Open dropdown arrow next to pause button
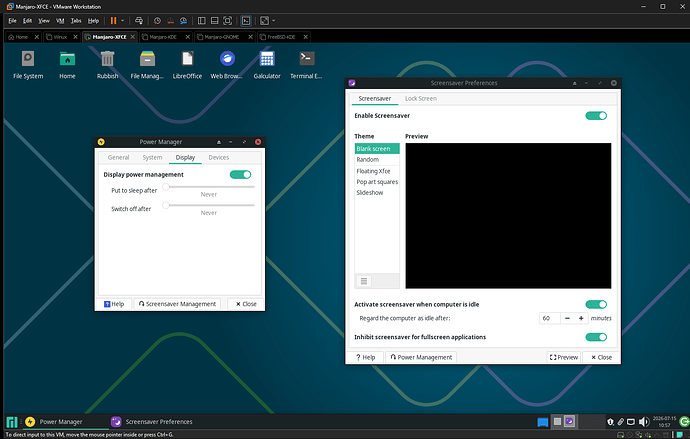690x439 pixels. tap(123, 21)
